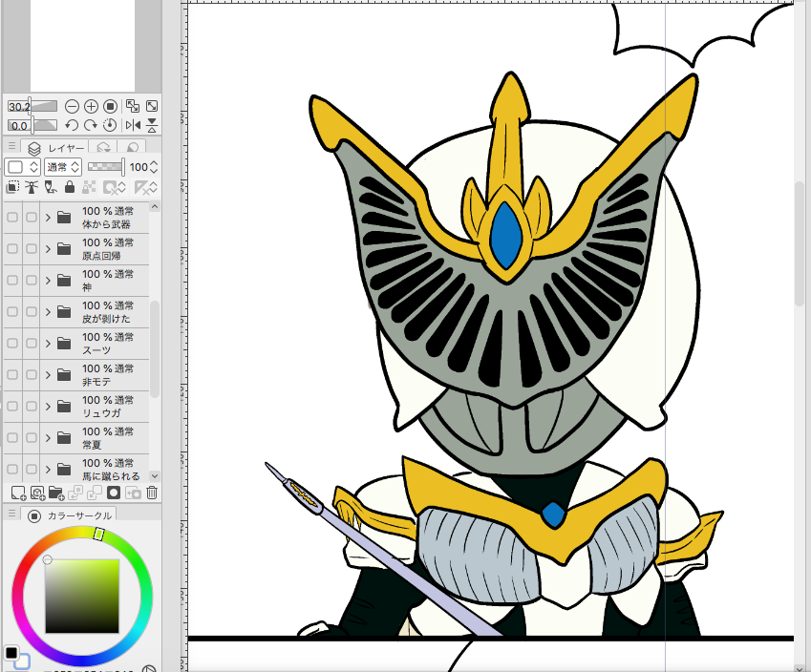
Task: Flip the canvas horizontally
Action: pyautogui.click(x=133, y=125)
